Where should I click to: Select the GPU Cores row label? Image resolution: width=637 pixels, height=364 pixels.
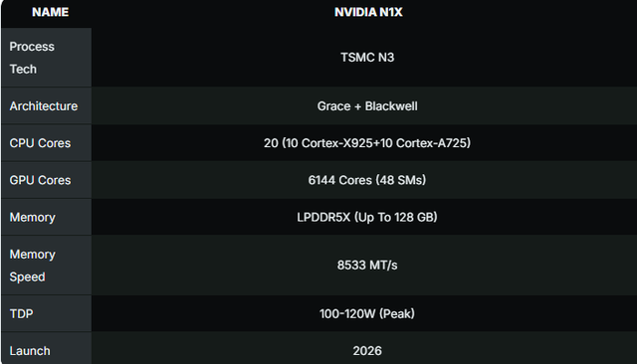(x=40, y=180)
